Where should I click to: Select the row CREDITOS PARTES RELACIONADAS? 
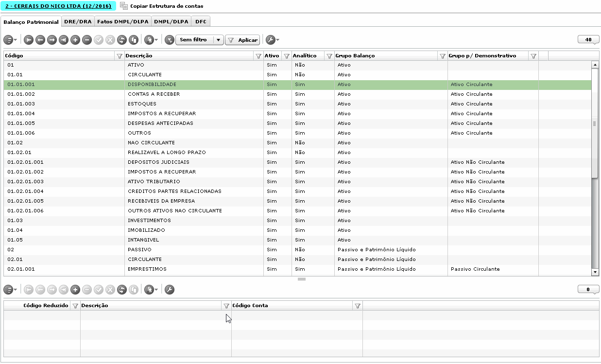pyautogui.click(x=297, y=191)
